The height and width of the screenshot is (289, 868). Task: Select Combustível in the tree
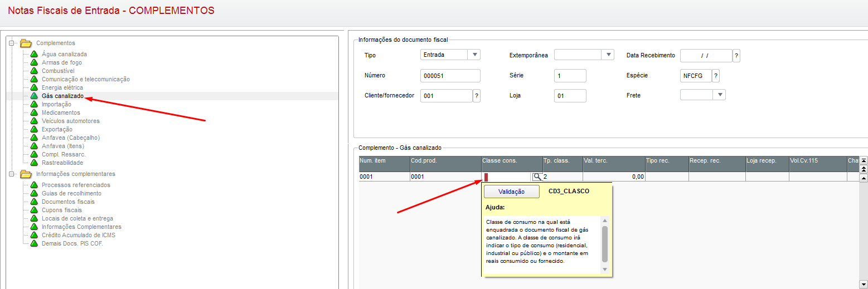tap(58, 71)
